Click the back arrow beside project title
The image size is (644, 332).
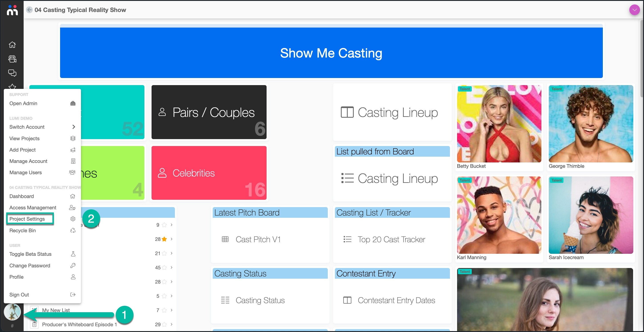click(30, 10)
